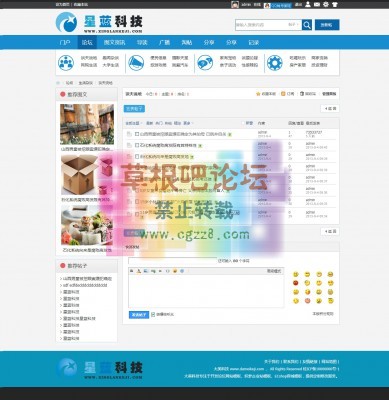Tick the new-window checkbox in thread list header

(243, 123)
